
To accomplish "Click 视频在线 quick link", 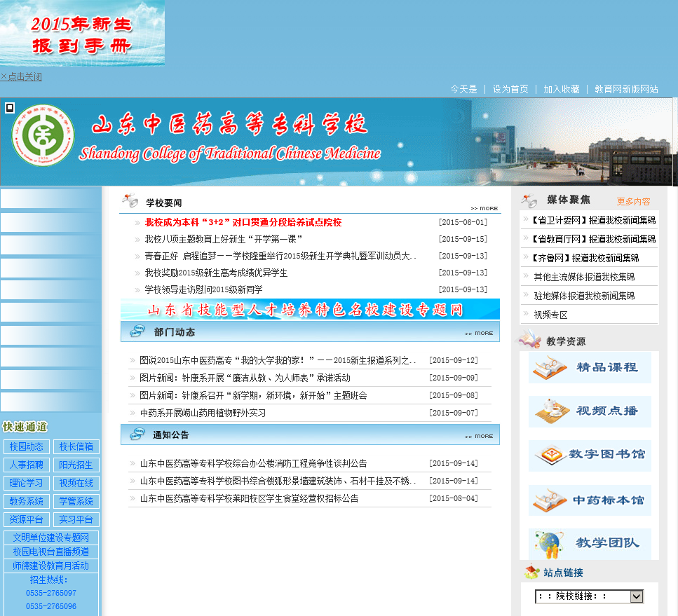I will [76, 484].
